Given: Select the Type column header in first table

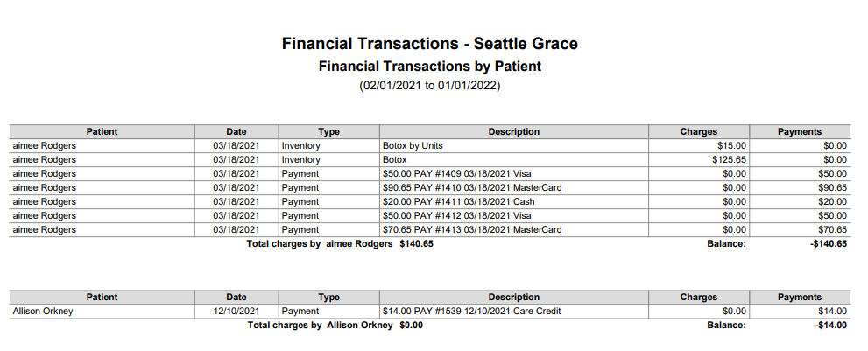Looking at the screenshot, I should point(328,132).
